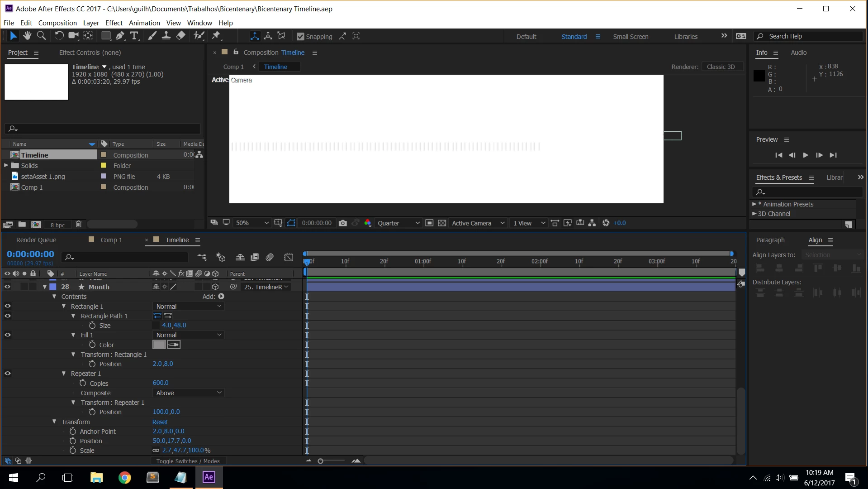Switch to Render Queue tab

click(x=36, y=240)
